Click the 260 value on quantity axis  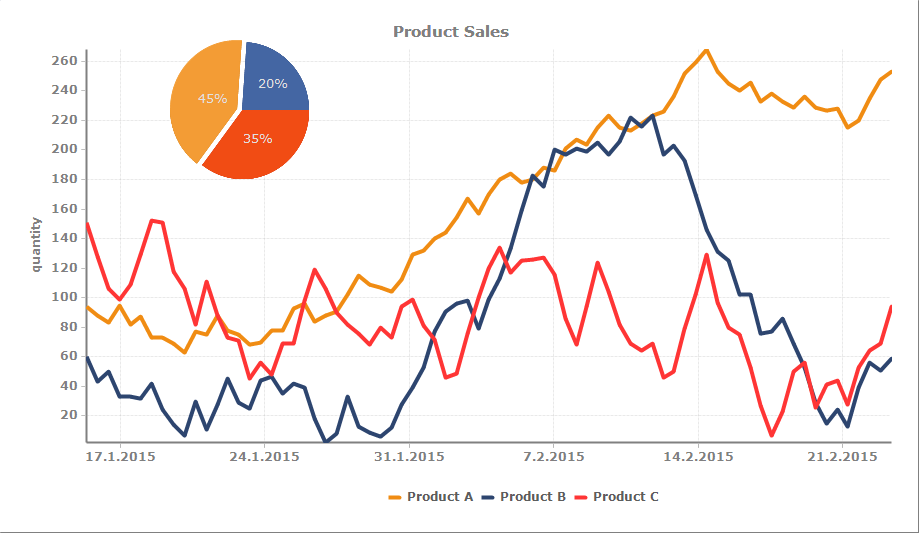pos(64,61)
